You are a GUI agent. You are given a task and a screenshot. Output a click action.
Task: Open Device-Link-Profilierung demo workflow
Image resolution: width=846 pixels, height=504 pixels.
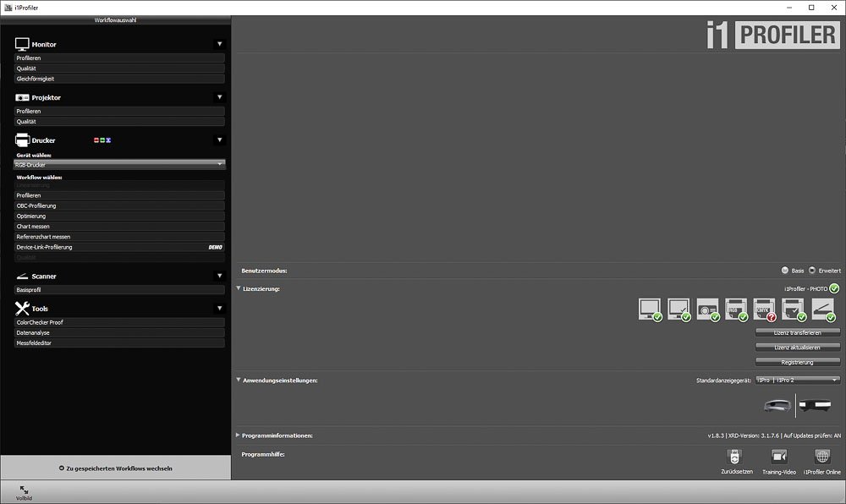pos(119,247)
